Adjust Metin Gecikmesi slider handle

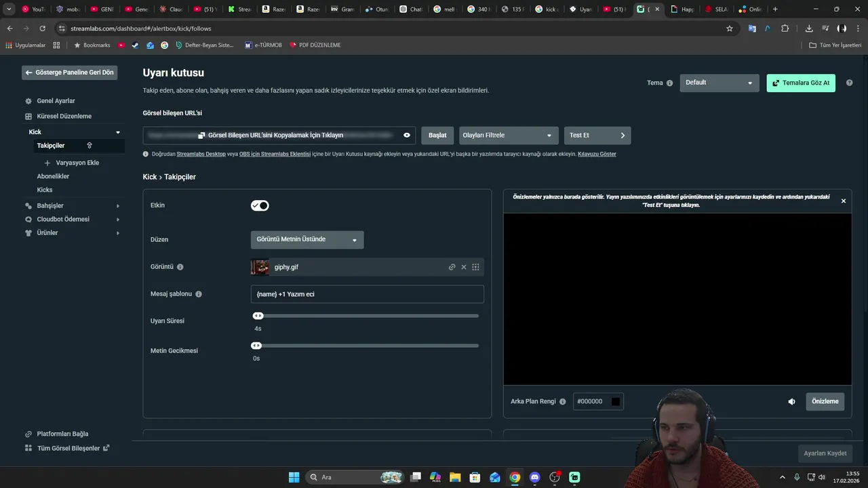pos(256,346)
